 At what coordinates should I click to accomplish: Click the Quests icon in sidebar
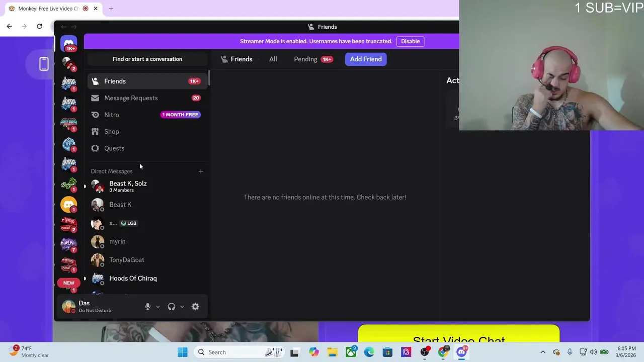(95, 148)
